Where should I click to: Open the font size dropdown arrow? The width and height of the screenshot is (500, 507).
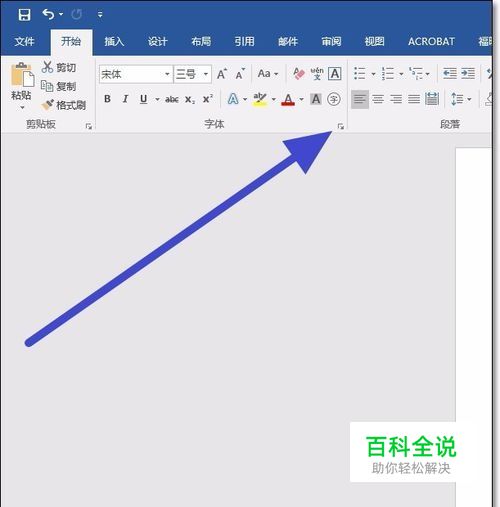click(206, 74)
